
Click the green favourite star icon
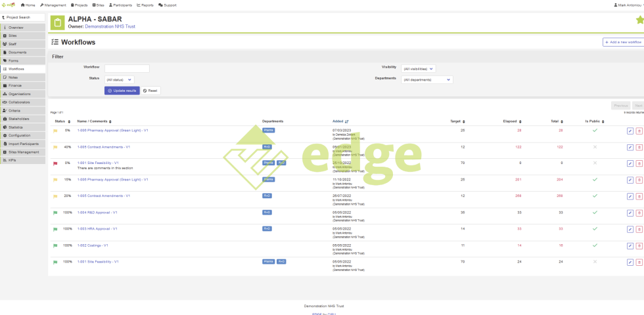coord(639,20)
